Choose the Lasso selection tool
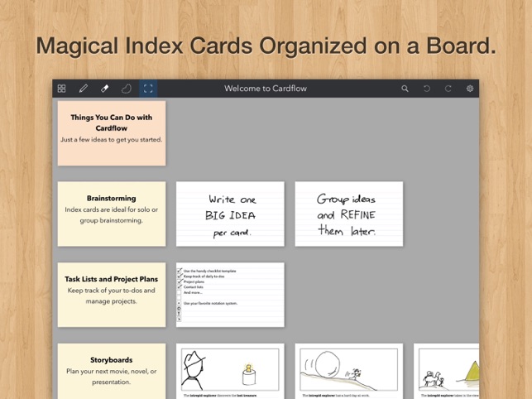The height and width of the screenshot is (399, 532). tap(127, 89)
